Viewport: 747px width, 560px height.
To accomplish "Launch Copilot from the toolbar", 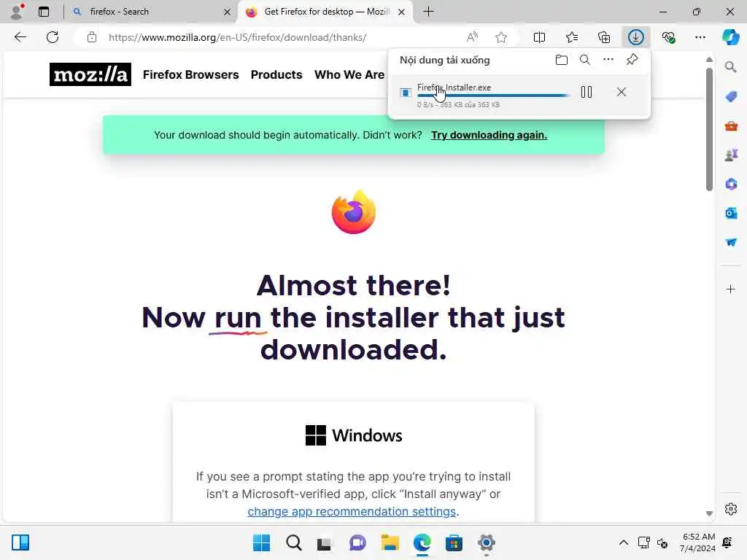I will click(x=731, y=37).
